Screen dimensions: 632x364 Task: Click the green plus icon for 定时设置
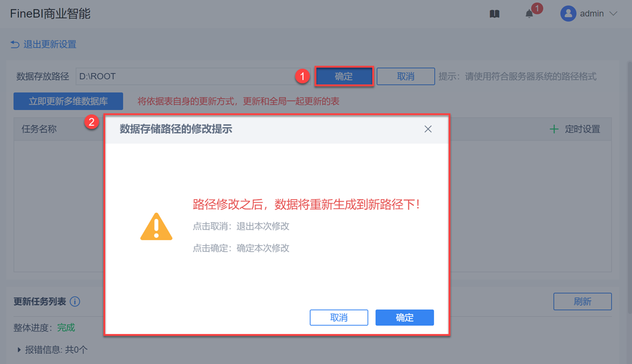[x=554, y=129]
